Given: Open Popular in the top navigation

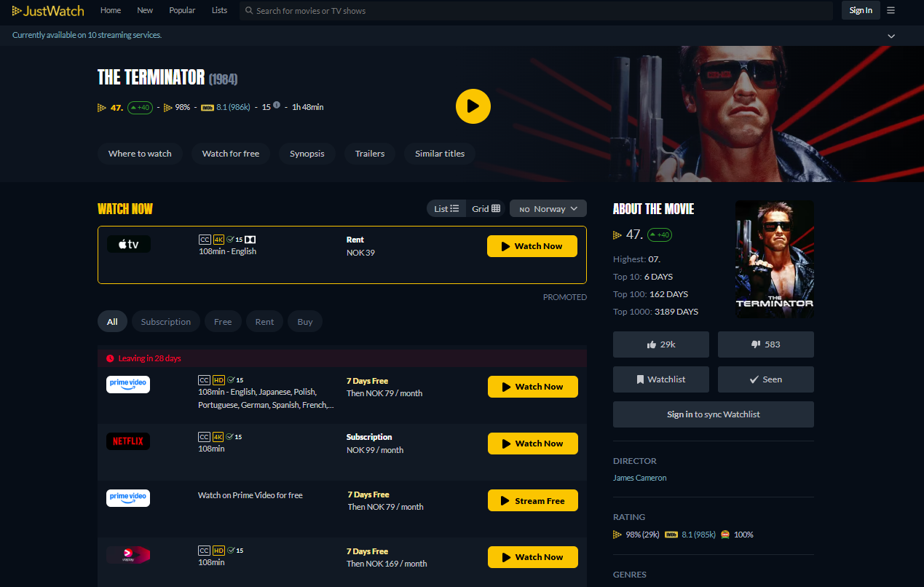Looking at the screenshot, I should click(182, 10).
